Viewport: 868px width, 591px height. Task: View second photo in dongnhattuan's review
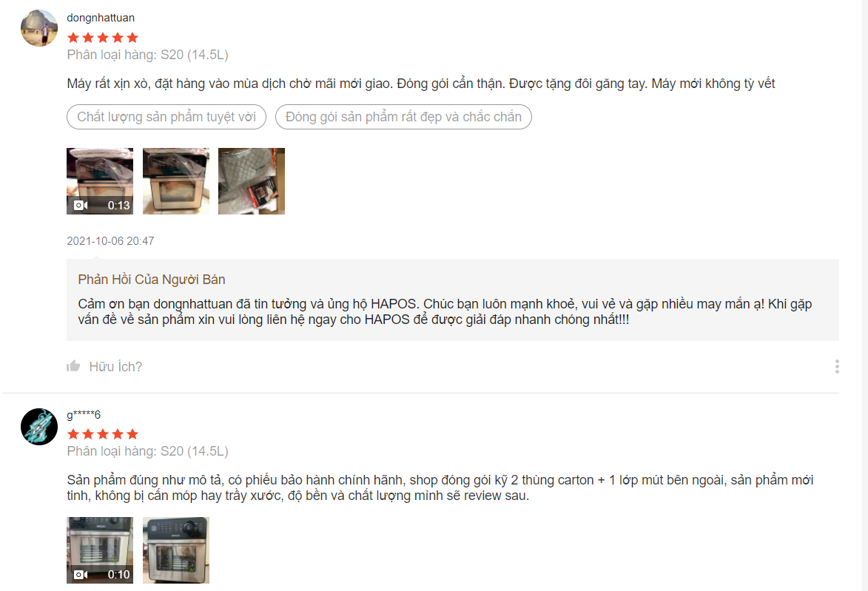pyautogui.click(x=176, y=181)
